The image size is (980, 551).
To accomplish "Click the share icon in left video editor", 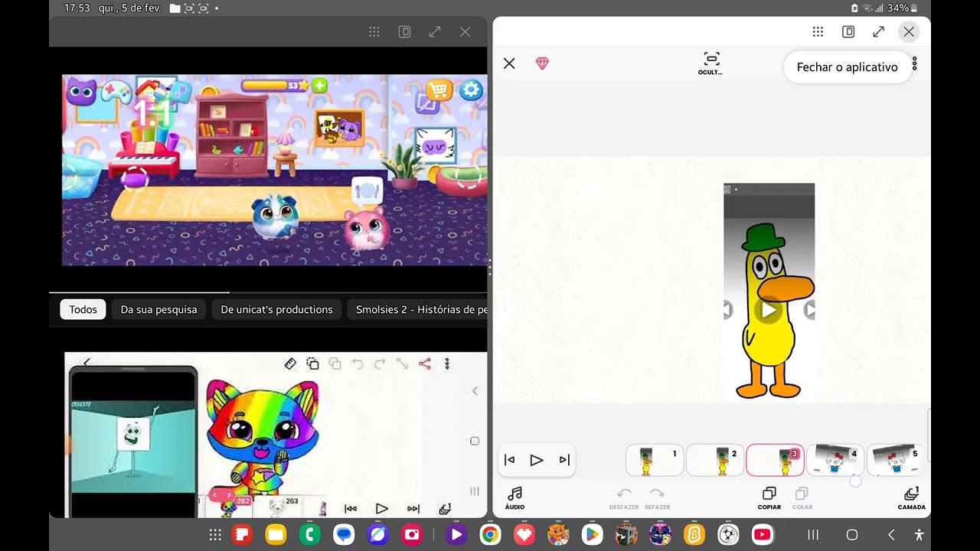I will (x=425, y=364).
